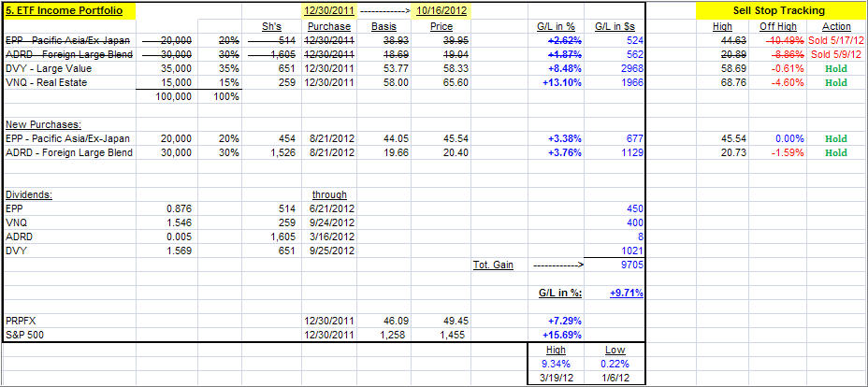This screenshot has height=387, width=868.
Task: Click the +3.38% gain cell
Action: 563,138
